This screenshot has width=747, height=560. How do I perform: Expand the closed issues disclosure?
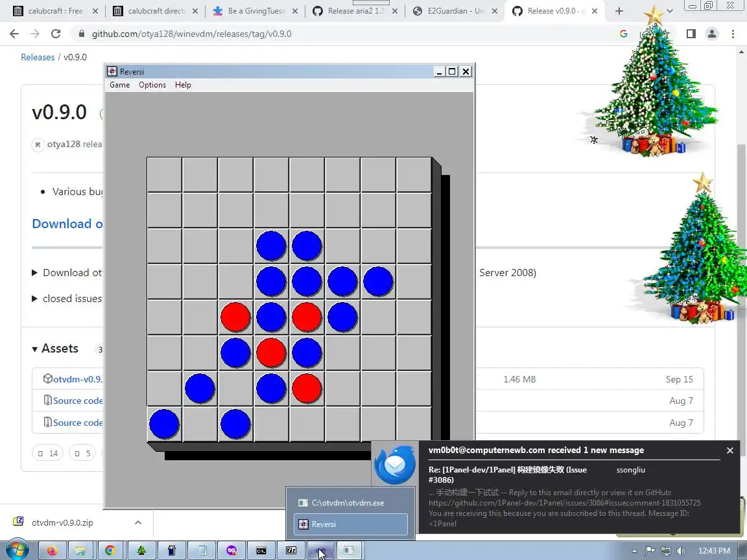34,299
